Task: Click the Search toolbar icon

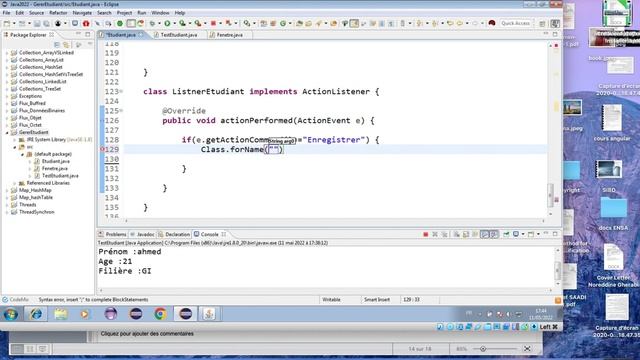Action: click(x=246, y=24)
